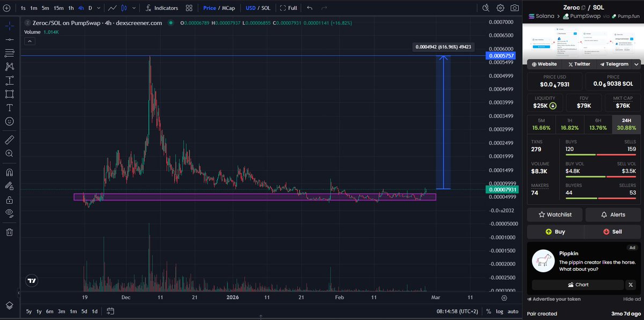Select the forecasting and measurement tool

tap(9, 80)
